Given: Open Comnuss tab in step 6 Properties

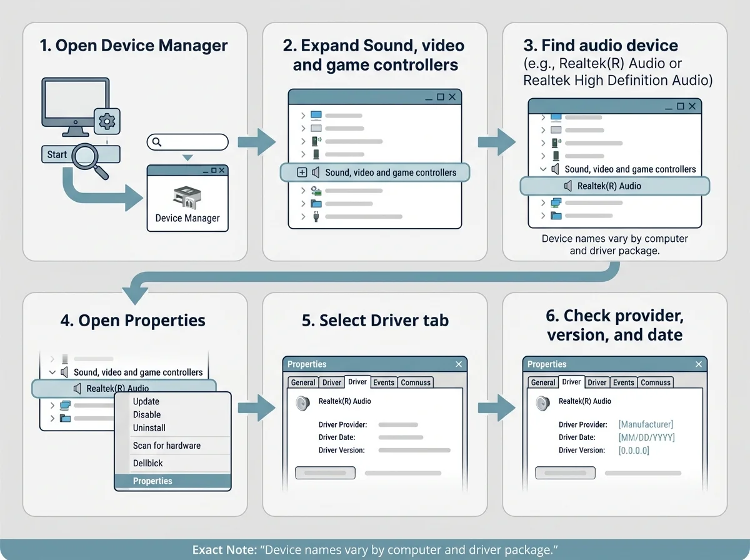Looking at the screenshot, I should [x=656, y=382].
